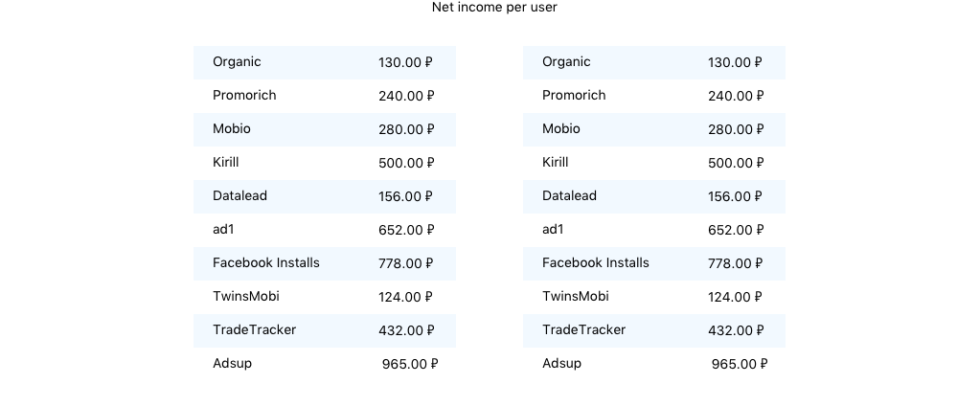Select the Organic row in right table
Viewport: 980px width, 406px height.
click(x=653, y=62)
